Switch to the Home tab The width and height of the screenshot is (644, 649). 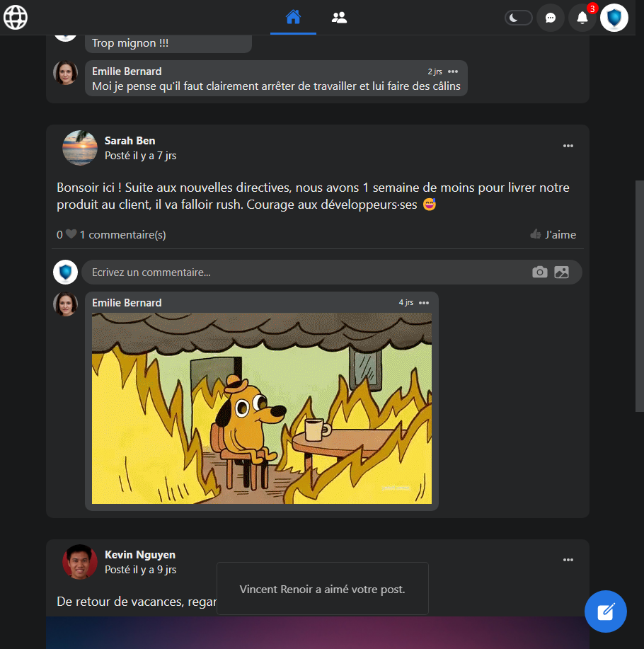tap(293, 18)
